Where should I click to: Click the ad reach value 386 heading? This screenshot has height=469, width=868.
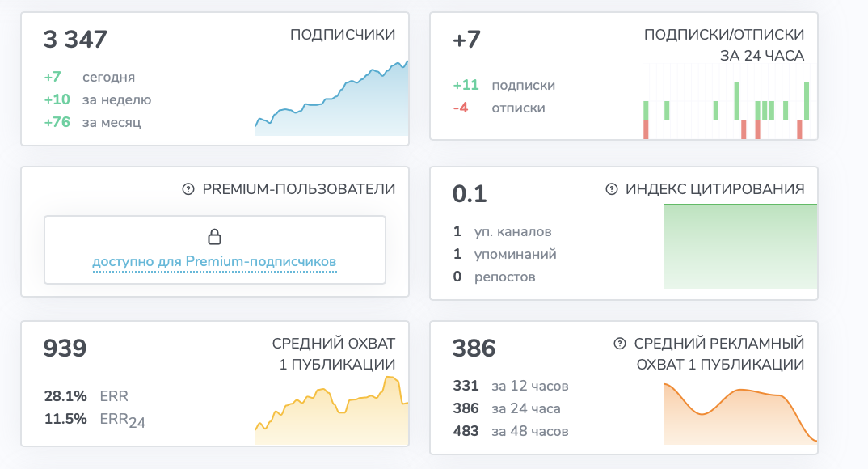coord(474,349)
